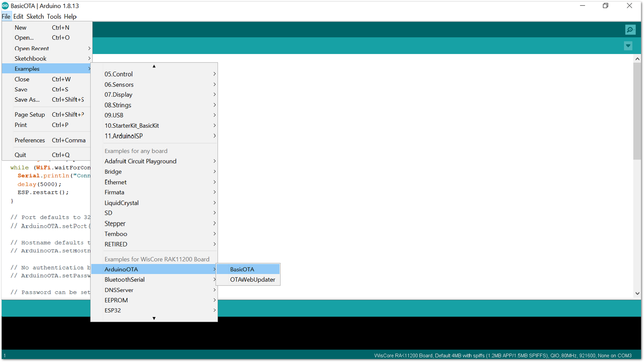Expand the 09.USB examples submenu
This screenshot has height=362, width=644.
coord(154,115)
